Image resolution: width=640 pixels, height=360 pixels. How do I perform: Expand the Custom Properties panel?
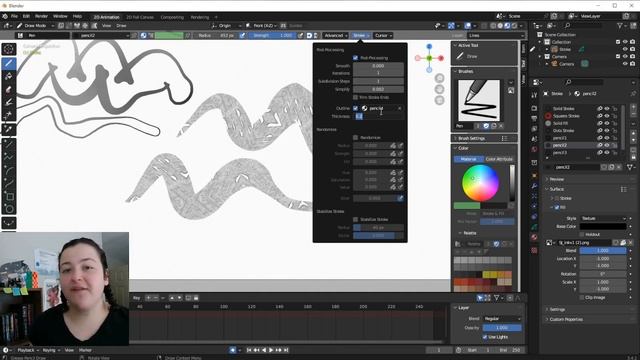coord(566,319)
